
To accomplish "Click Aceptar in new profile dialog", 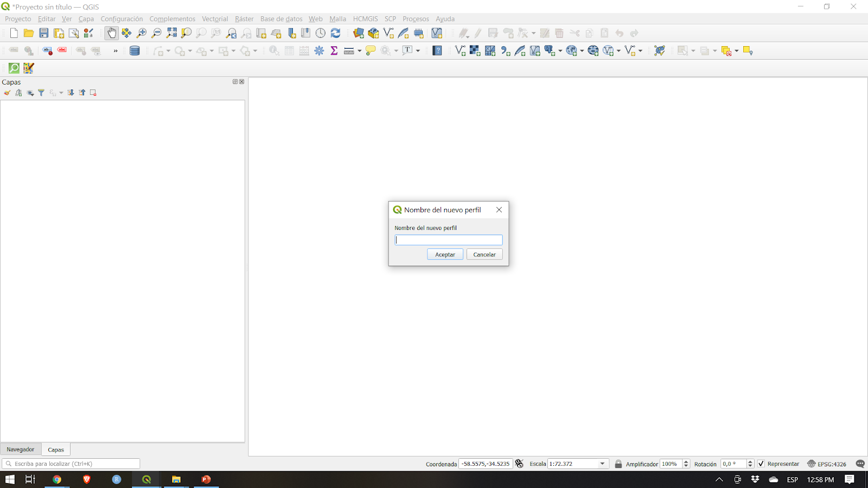I will pyautogui.click(x=445, y=254).
